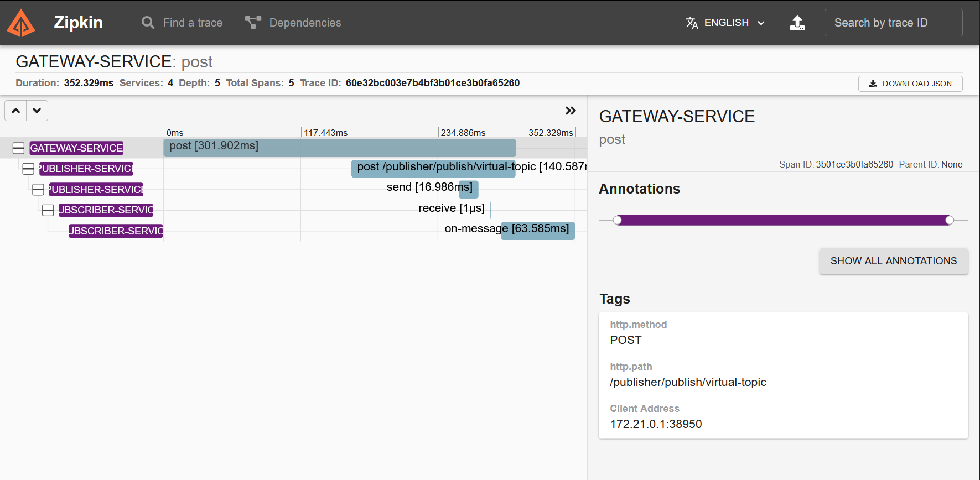This screenshot has height=480, width=980.
Task: Click the DOWNLOAD JSON button
Action: (910, 84)
